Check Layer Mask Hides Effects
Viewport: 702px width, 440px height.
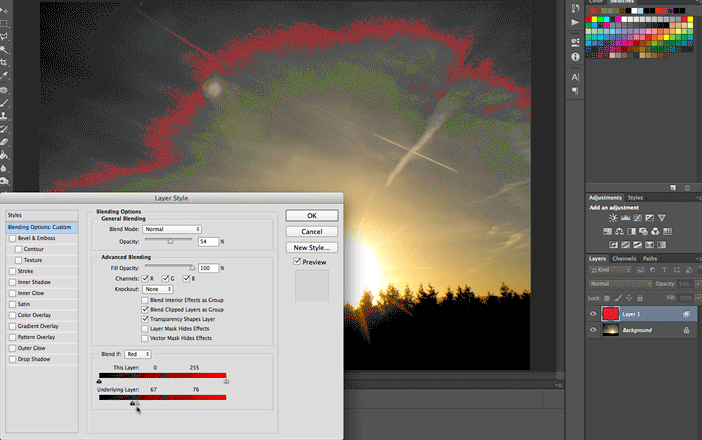[145, 329]
